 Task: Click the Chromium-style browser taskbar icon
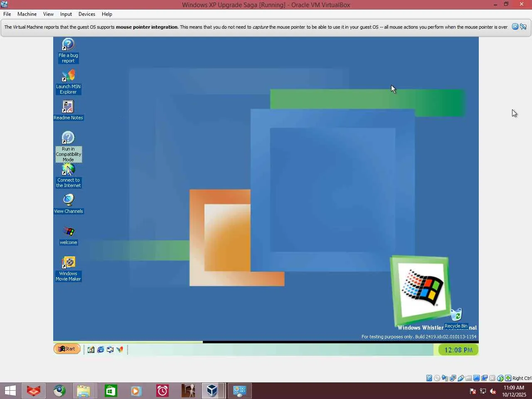59,391
